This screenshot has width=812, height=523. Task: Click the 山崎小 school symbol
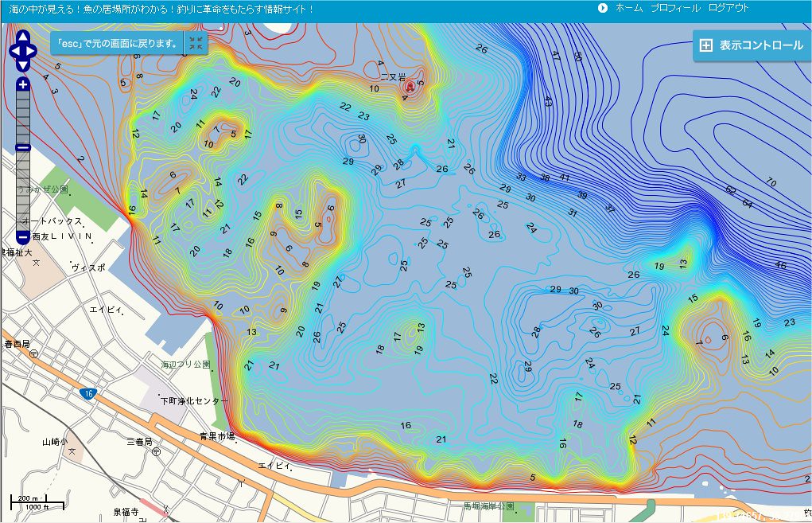(x=72, y=451)
